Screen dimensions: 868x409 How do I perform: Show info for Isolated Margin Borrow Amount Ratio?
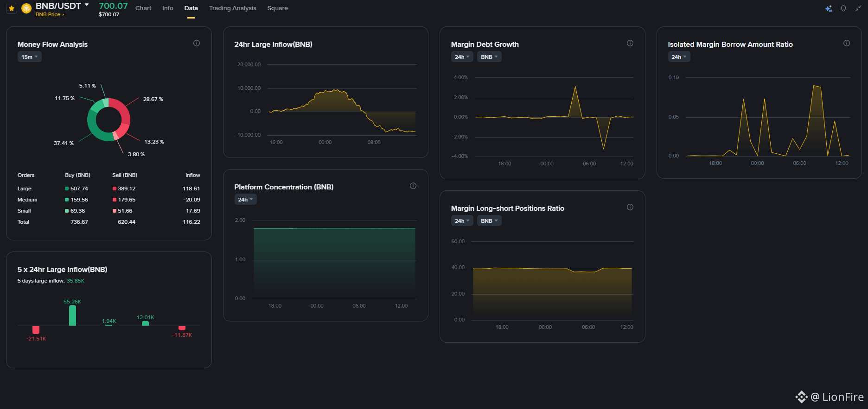847,43
